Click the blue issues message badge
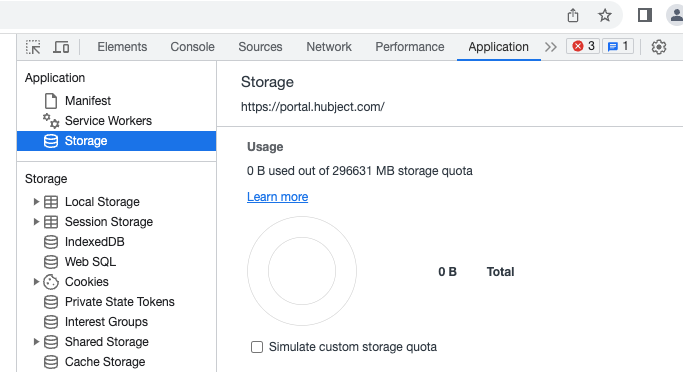The width and height of the screenshot is (683, 372). [618, 46]
